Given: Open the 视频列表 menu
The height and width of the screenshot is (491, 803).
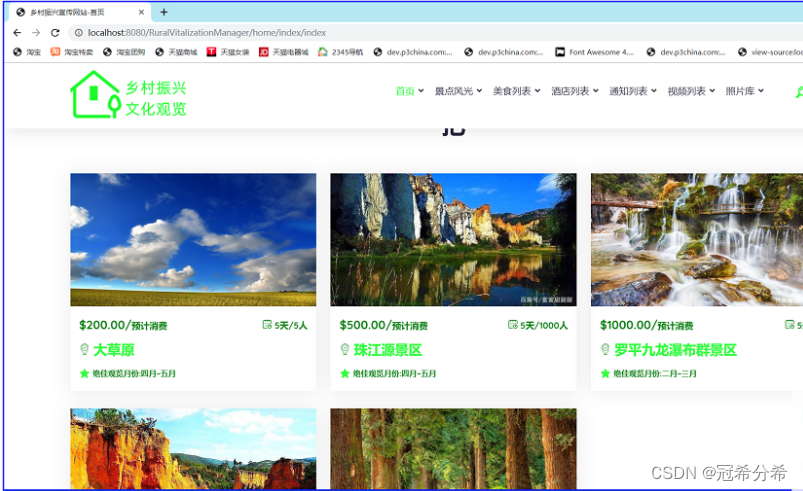Looking at the screenshot, I should 687,91.
